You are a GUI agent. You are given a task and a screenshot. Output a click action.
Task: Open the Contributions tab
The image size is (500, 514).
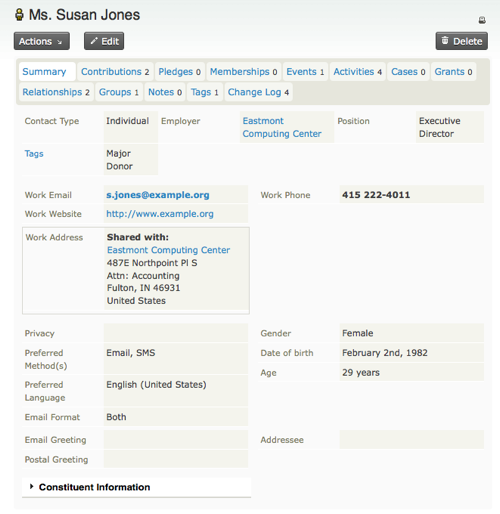pos(115,72)
